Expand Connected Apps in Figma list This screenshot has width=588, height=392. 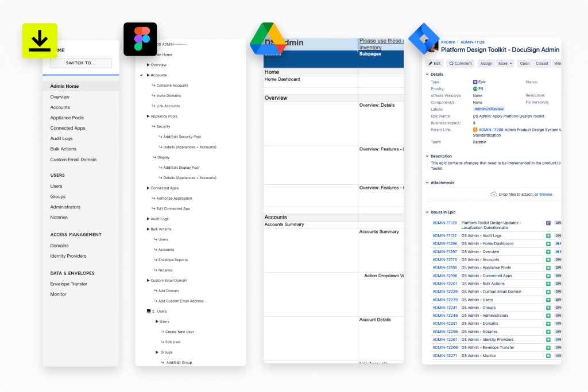148,188
